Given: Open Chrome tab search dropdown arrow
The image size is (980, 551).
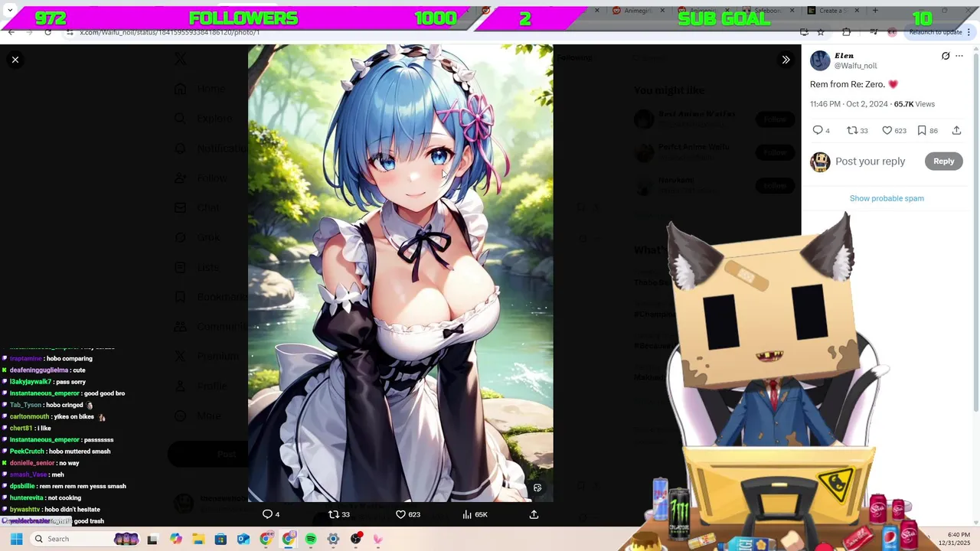Looking at the screenshot, I should point(9,11).
